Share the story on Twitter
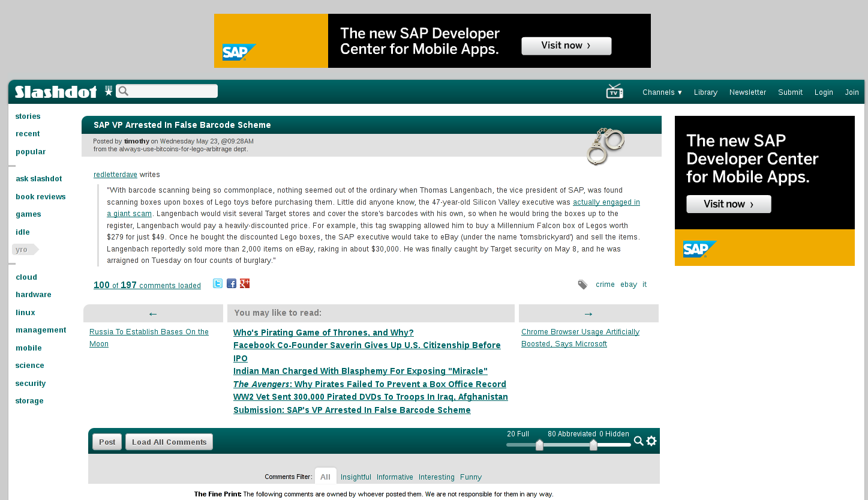This screenshot has height=500, width=868. click(218, 283)
